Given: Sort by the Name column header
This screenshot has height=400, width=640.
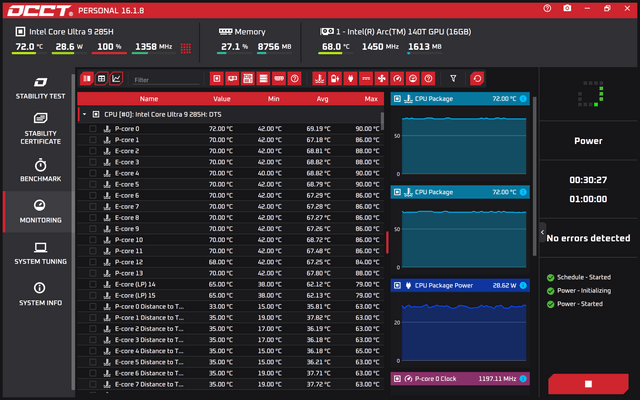Looking at the screenshot, I should (x=149, y=99).
